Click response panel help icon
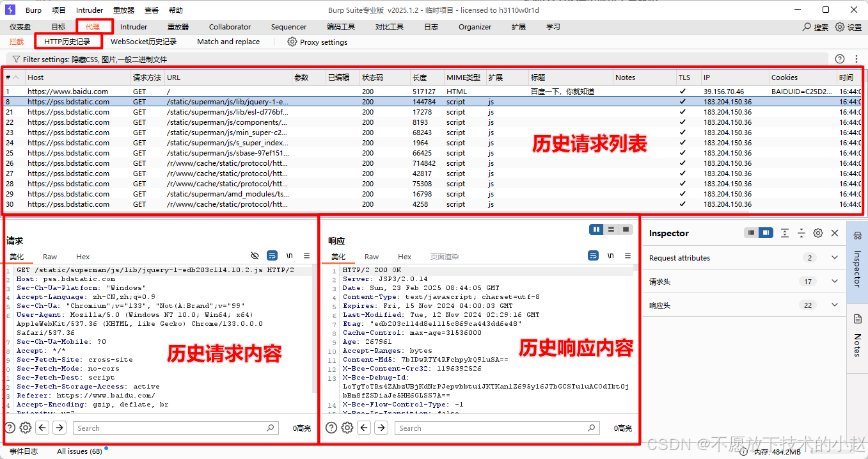 click(x=331, y=428)
